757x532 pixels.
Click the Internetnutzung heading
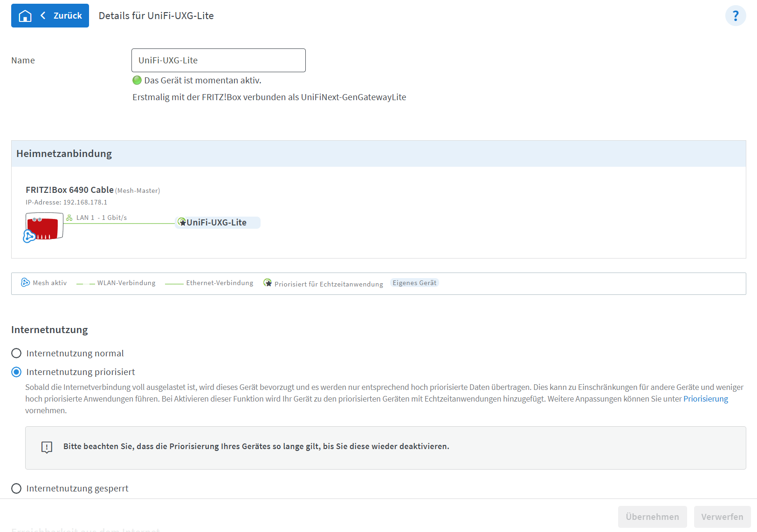pyautogui.click(x=49, y=330)
